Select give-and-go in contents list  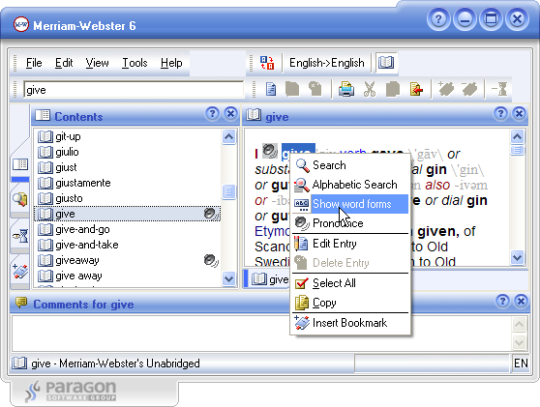click(127, 229)
